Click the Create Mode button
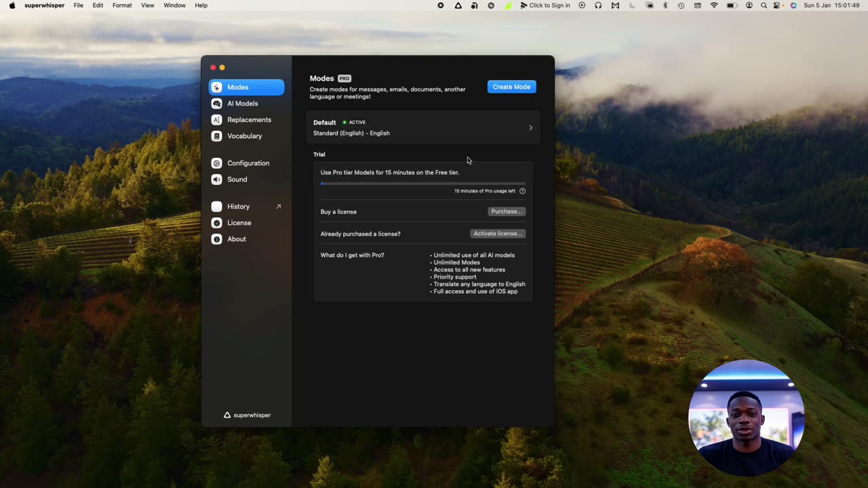Viewport: 868px width, 488px height. click(x=511, y=87)
